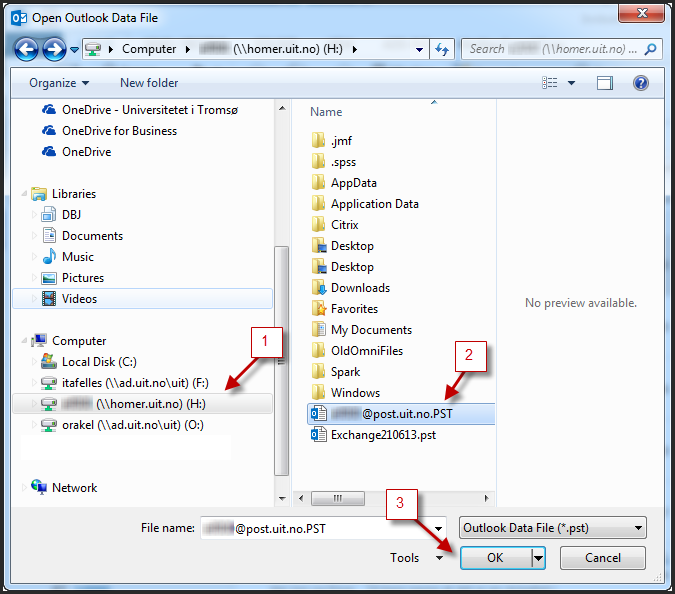The height and width of the screenshot is (594, 675).
Task: Click the Back navigation arrow button
Action: click(x=27, y=49)
